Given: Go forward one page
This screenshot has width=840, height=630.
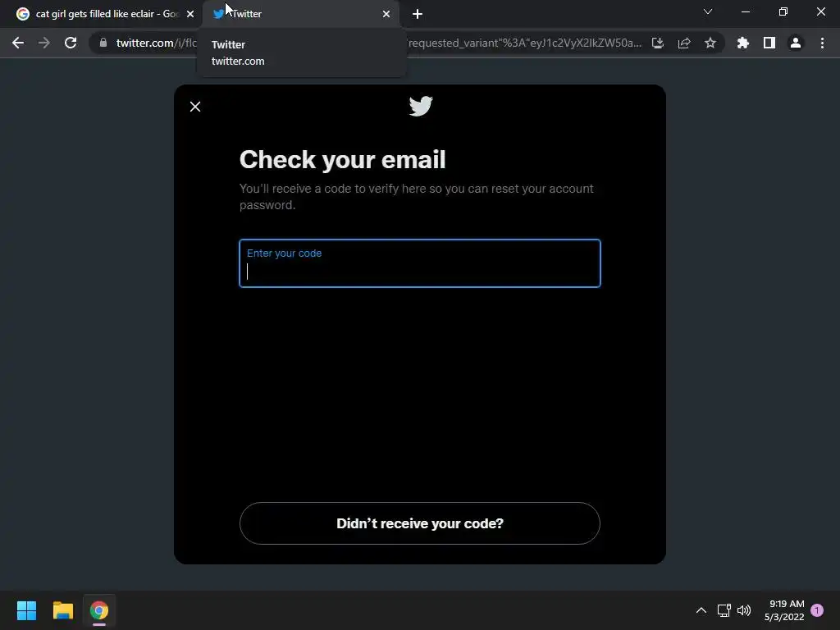Looking at the screenshot, I should [44, 43].
